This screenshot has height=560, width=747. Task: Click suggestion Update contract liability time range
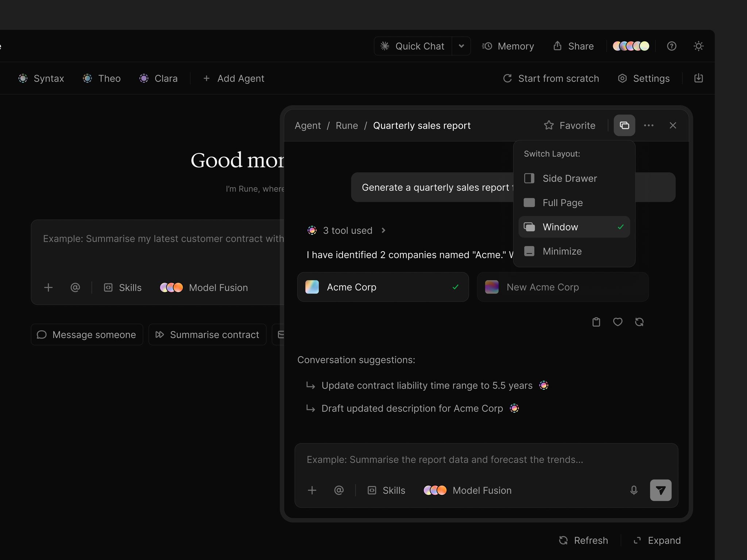point(427,385)
